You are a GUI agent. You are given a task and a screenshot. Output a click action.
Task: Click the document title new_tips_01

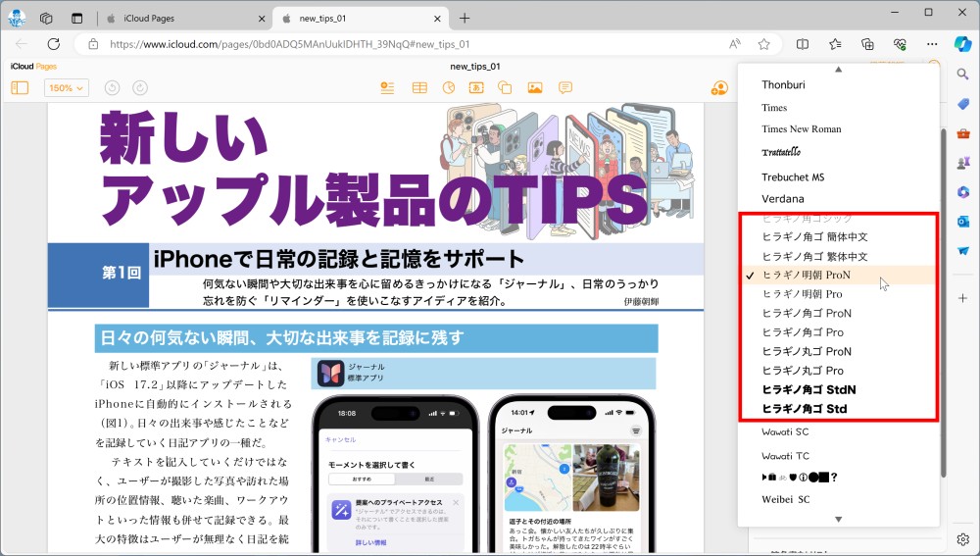(x=475, y=67)
